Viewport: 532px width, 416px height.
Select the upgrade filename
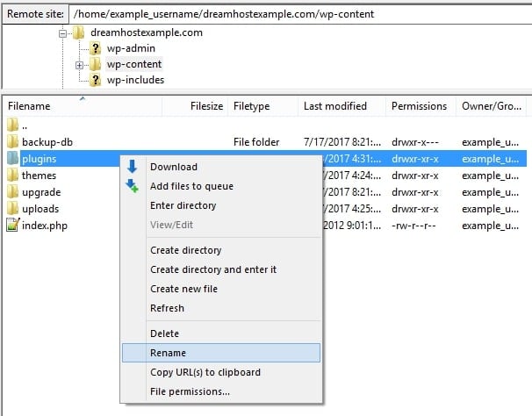coord(41,192)
